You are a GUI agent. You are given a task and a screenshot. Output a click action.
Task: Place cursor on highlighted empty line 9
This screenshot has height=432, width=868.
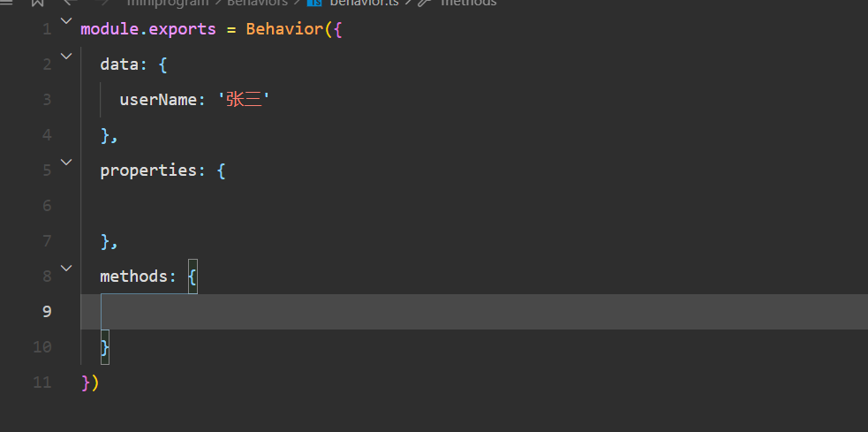442,312
